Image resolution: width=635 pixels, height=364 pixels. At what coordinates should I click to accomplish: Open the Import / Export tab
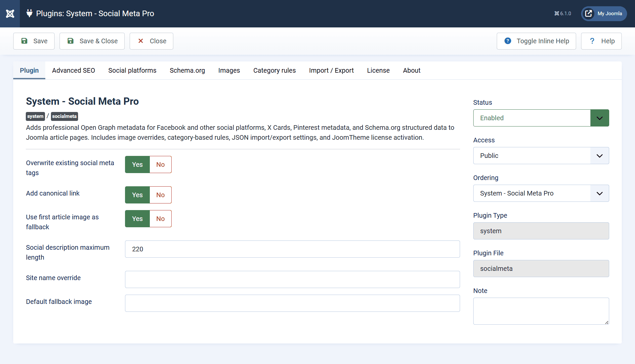coord(331,70)
